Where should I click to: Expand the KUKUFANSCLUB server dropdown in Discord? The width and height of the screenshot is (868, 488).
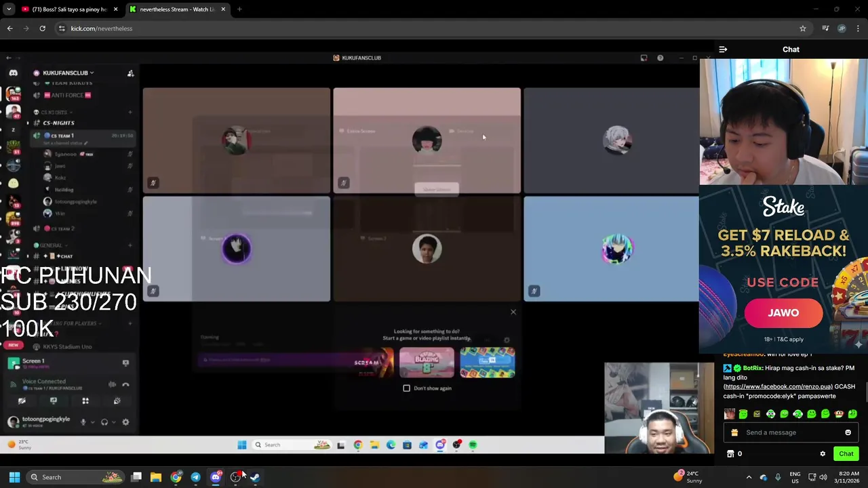68,73
